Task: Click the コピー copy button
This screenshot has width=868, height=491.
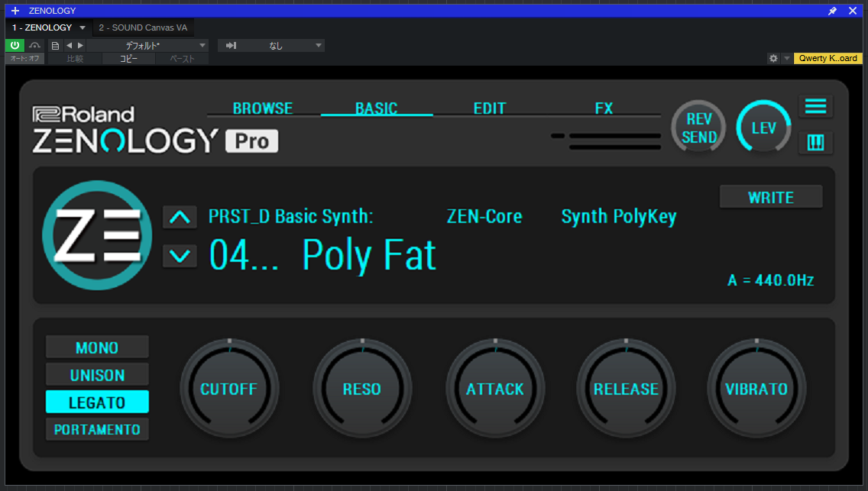Action: click(128, 59)
